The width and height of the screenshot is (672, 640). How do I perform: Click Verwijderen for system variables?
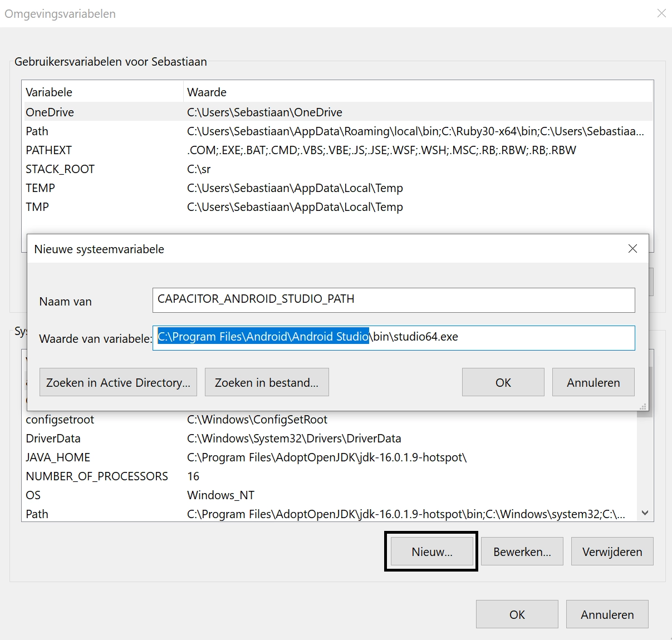click(x=612, y=552)
